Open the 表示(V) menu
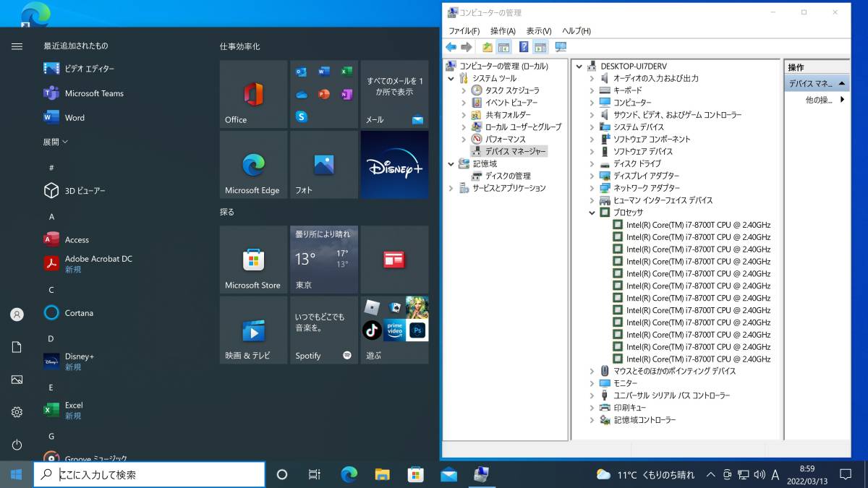This screenshot has height=488, width=868. coord(538,31)
